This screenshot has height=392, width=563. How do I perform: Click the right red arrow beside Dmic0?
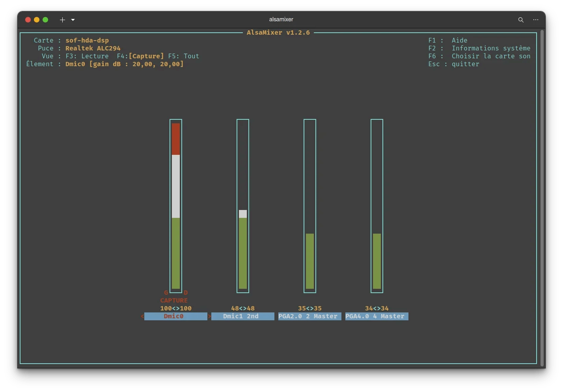209,316
